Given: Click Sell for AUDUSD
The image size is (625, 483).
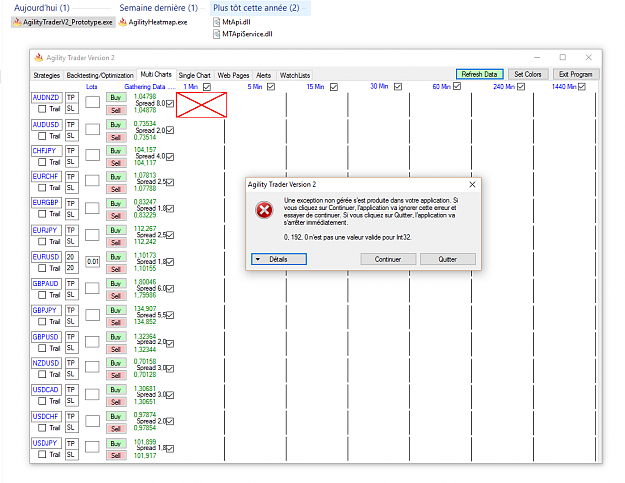Looking at the screenshot, I should (116, 137).
